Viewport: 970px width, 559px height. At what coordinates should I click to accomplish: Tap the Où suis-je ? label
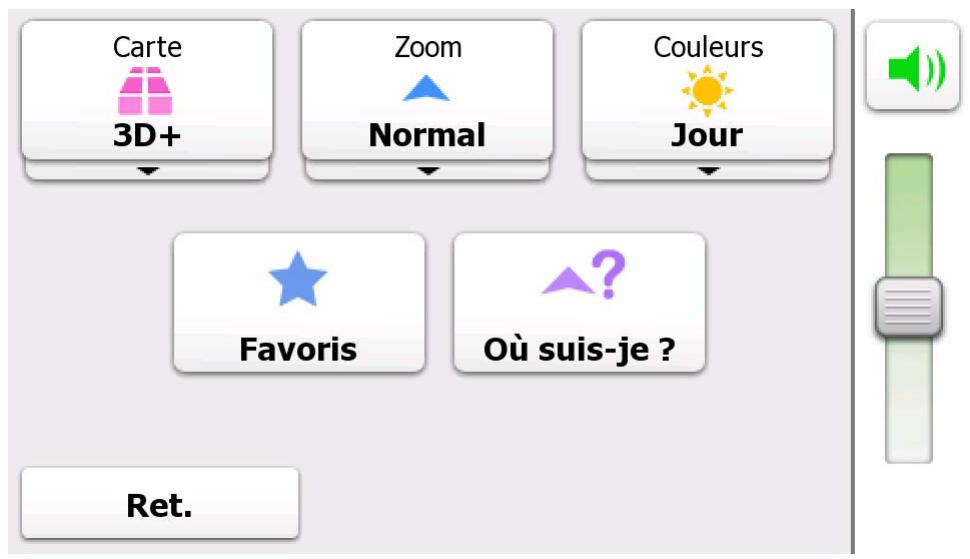(x=579, y=349)
